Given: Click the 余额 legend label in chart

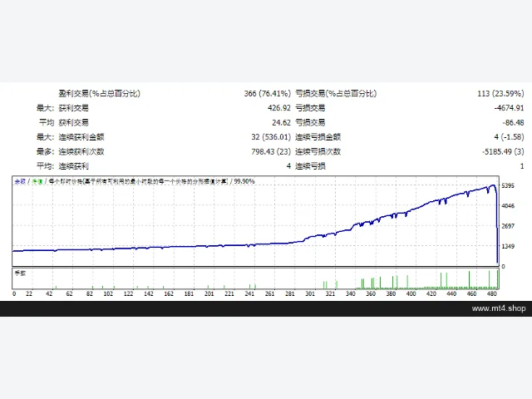Looking at the screenshot, I should [x=20, y=181].
